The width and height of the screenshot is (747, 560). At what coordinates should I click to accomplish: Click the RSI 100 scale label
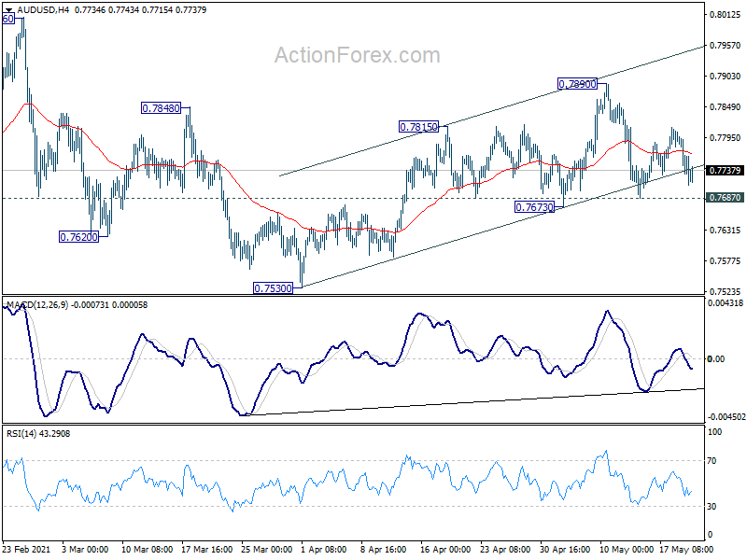[715, 432]
